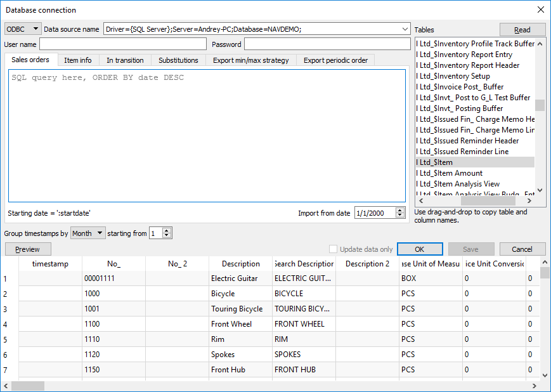Click the Cancel button
551x392 pixels.
pyautogui.click(x=522, y=249)
